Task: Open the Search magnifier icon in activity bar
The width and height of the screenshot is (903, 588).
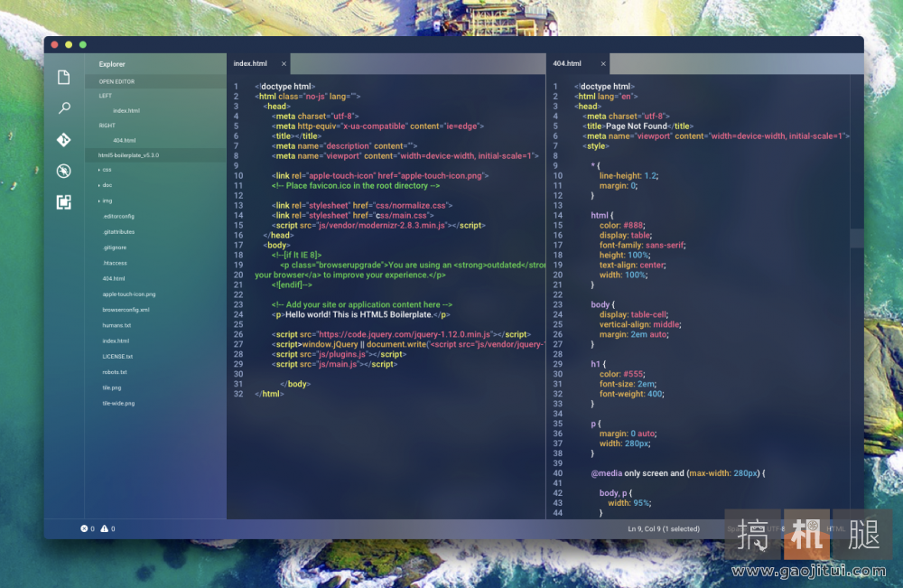Action: point(64,107)
